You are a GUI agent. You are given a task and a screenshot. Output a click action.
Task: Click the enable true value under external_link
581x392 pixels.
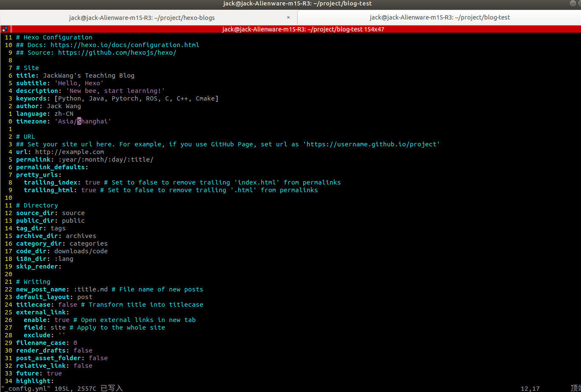[62, 320]
